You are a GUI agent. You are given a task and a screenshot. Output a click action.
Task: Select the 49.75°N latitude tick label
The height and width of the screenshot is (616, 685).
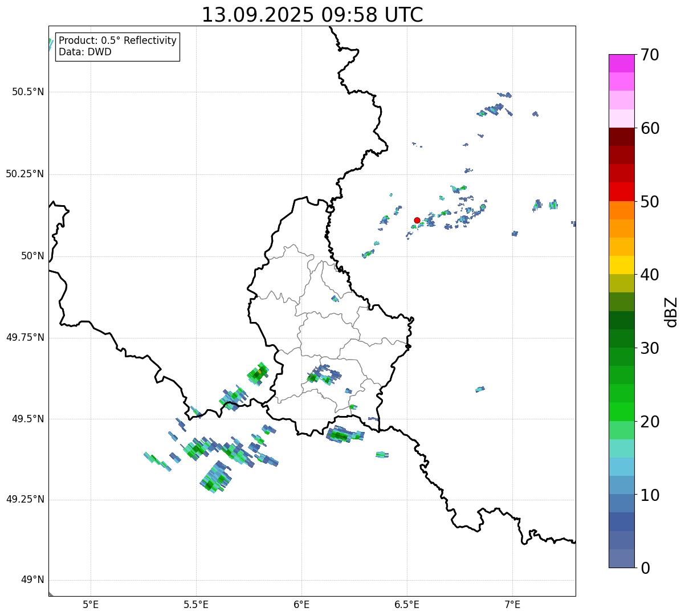25,337
